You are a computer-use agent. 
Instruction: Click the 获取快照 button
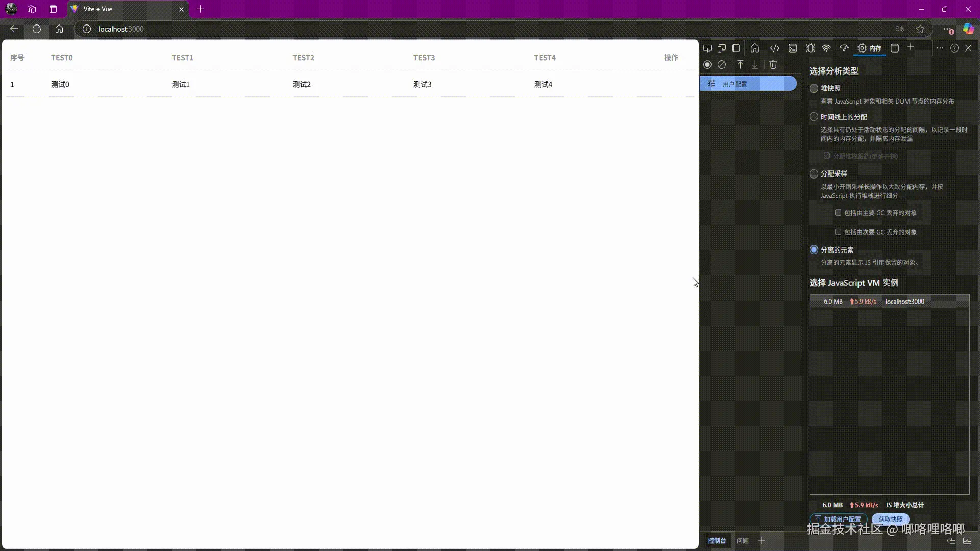tap(890, 519)
